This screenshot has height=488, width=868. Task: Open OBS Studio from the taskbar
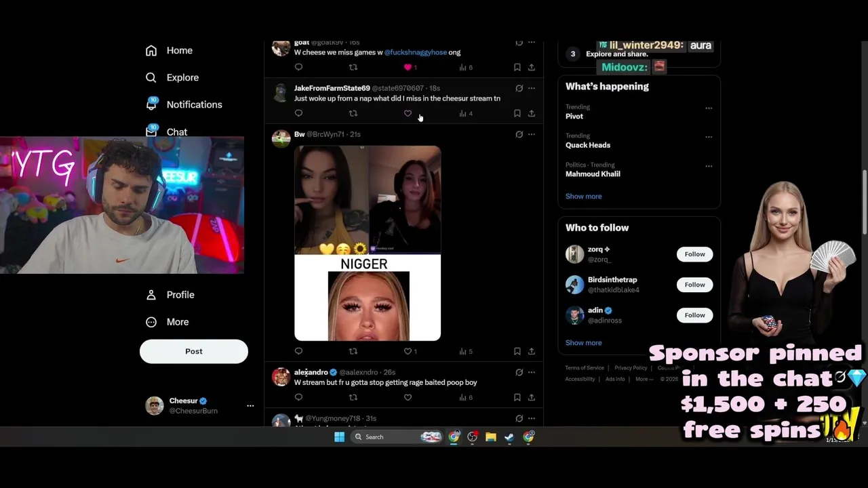click(473, 437)
